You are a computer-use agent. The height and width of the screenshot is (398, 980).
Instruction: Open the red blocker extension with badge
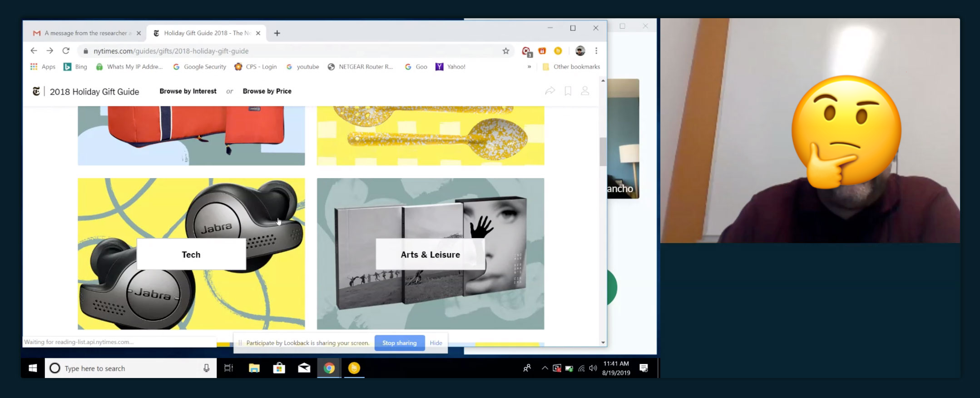coord(527,51)
